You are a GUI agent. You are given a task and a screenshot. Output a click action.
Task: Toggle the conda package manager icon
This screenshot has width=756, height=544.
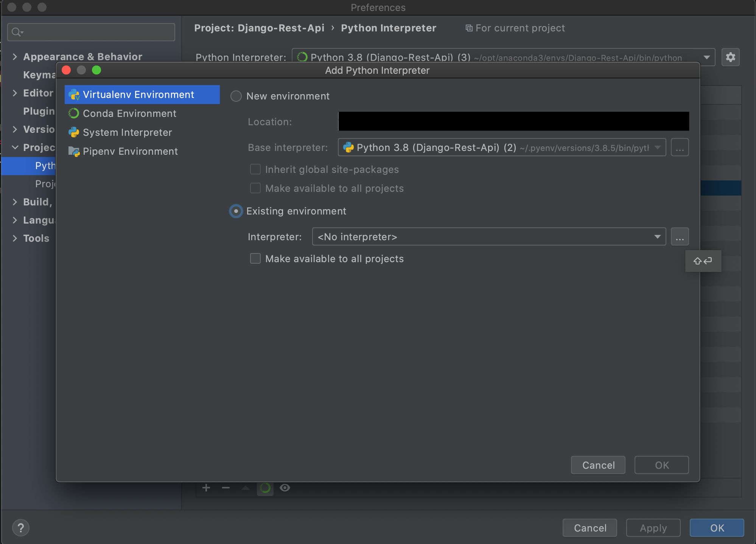265,488
